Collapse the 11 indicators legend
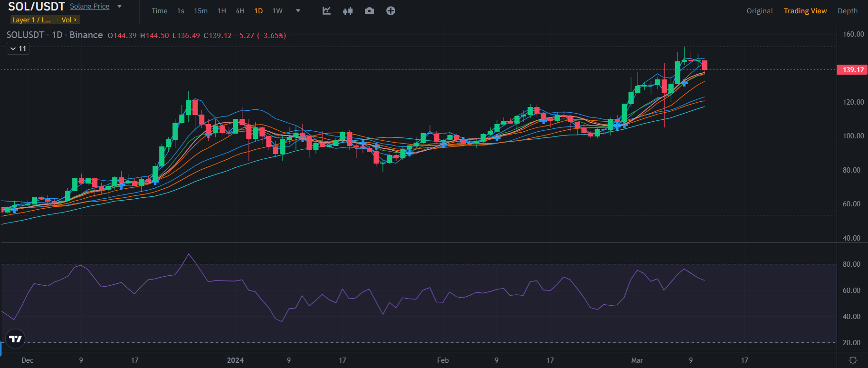The image size is (868, 368). (18, 48)
